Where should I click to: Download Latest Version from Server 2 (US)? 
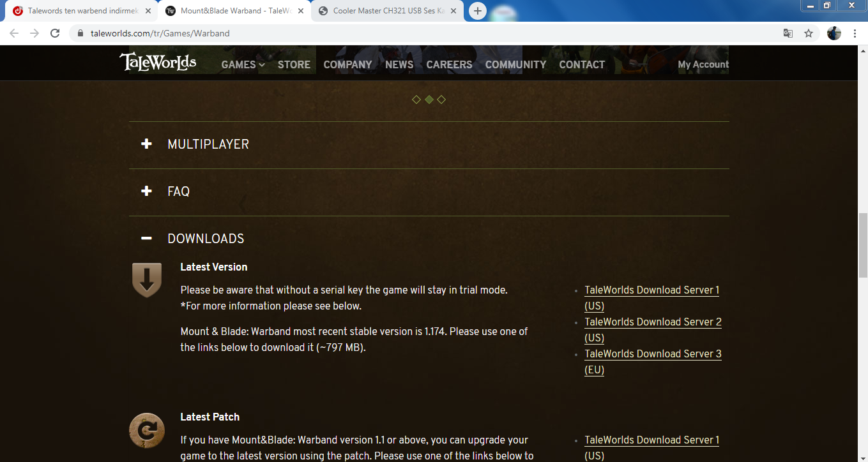click(x=653, y=330)
